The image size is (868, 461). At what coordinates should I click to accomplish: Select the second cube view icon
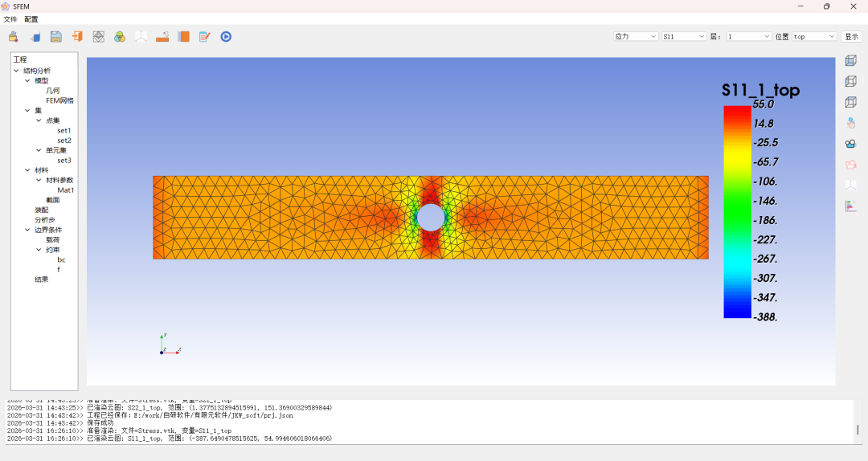tap(851, 81)
